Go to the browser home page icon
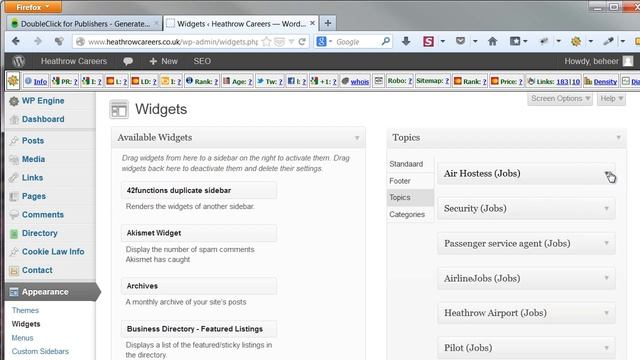The height and width of the screenshot is (360, 640). [493, 41]
